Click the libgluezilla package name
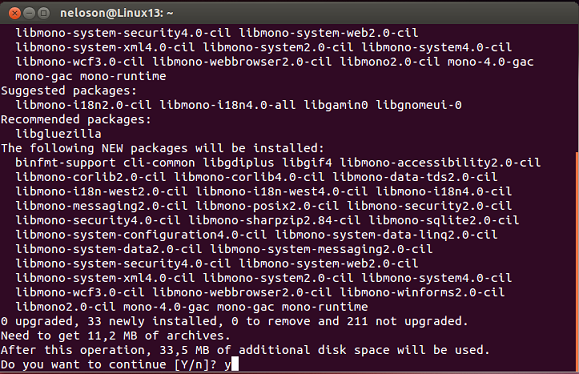This screenshot has width=579, height=374. coord(58,134)
